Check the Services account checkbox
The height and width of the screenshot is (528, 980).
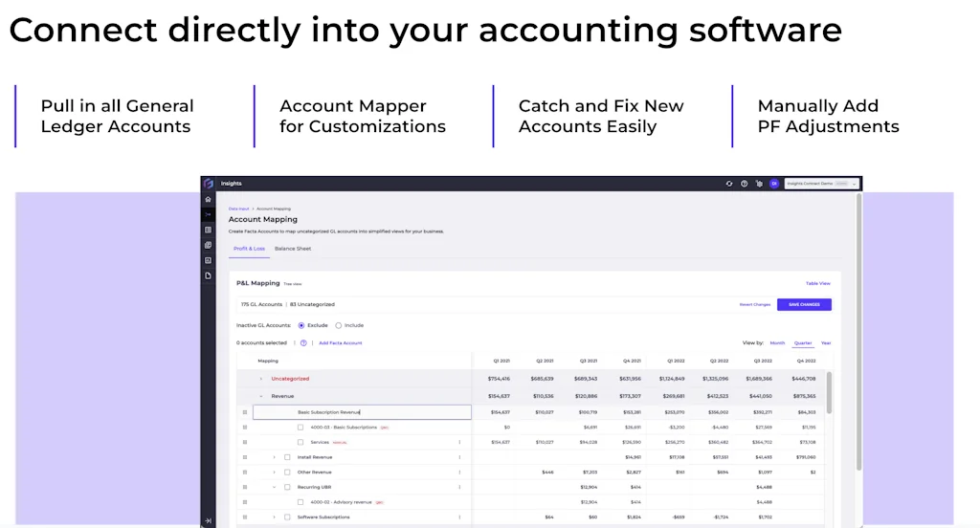pos(301,443)
